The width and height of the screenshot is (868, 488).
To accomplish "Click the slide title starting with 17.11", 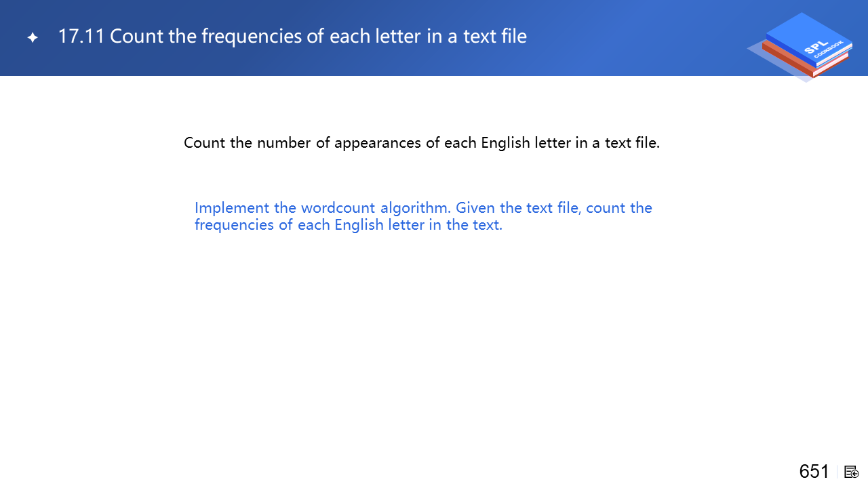I will 292,37.
